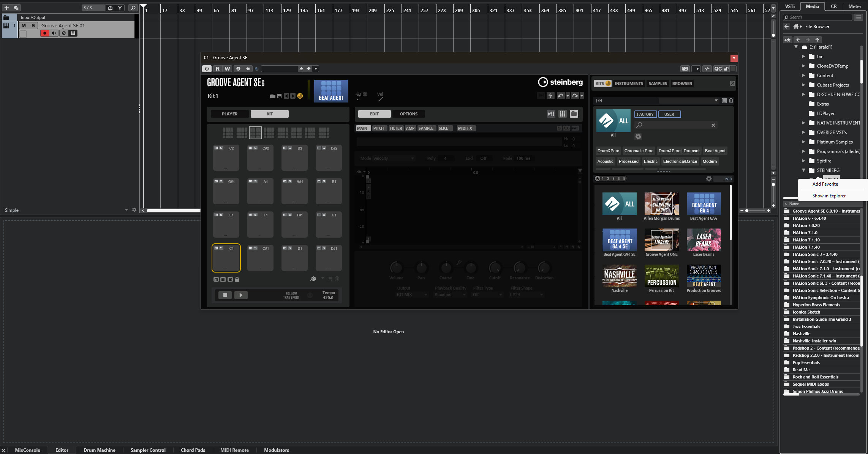Choose Show in Explorer from context menu
Viewport: 868px width, 454px height.
829,196
